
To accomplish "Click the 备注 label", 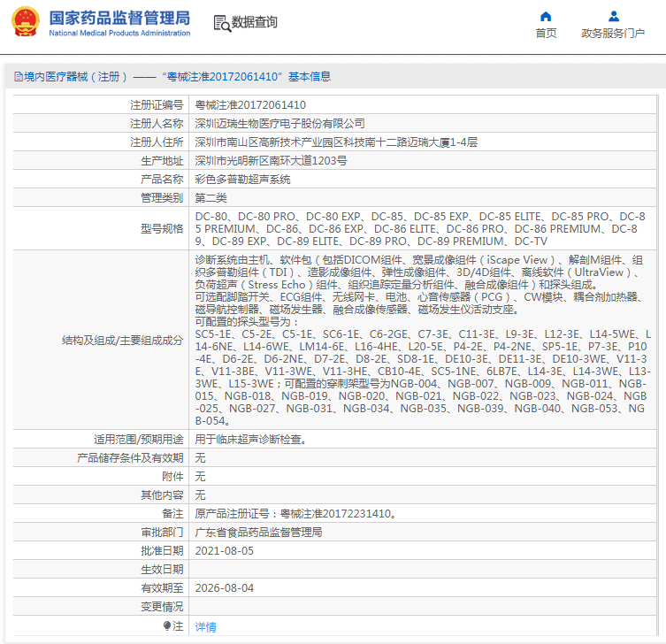I will (x=172, y=514).
